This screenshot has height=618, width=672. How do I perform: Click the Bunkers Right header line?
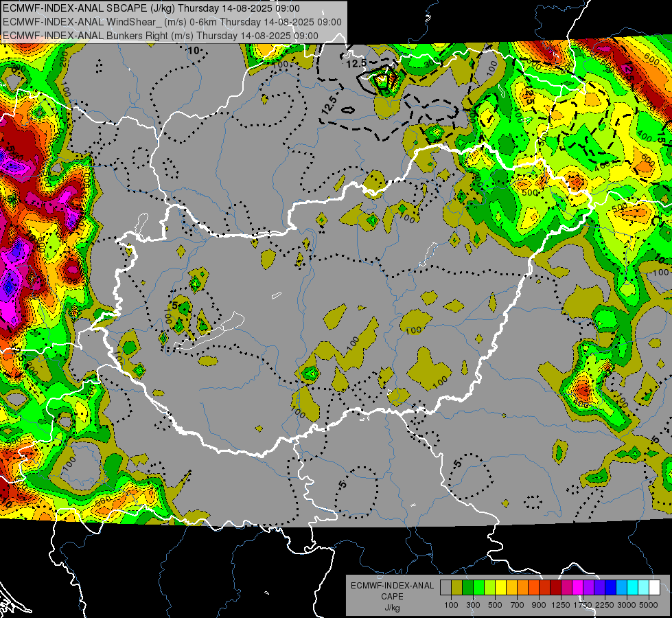161,36
